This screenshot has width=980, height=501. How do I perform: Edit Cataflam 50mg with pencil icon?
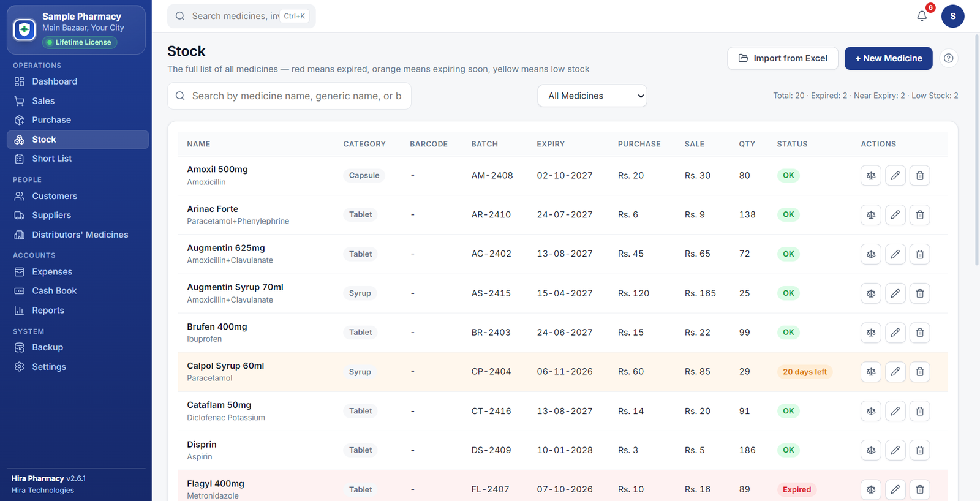[x=895, y=411]
